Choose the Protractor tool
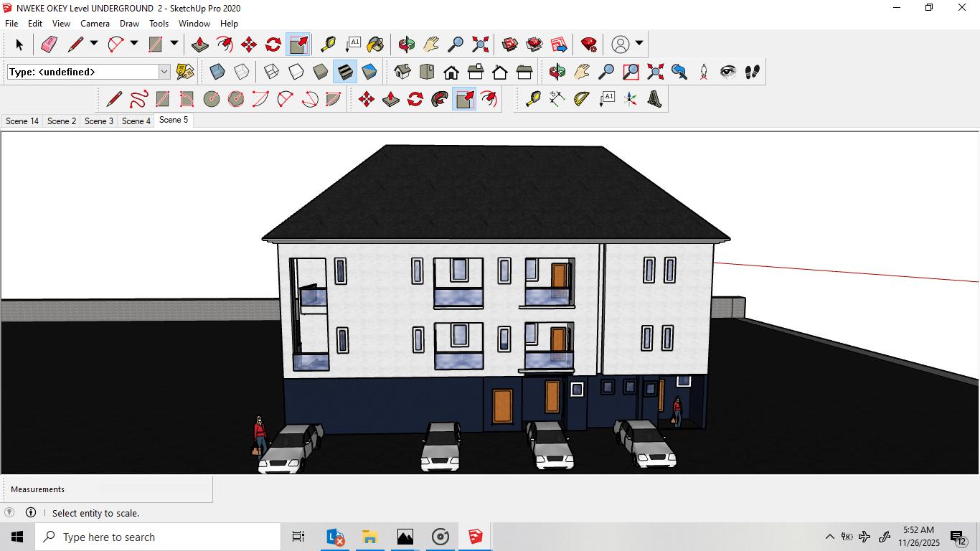 pyautogui.click(x=581, y=99)
